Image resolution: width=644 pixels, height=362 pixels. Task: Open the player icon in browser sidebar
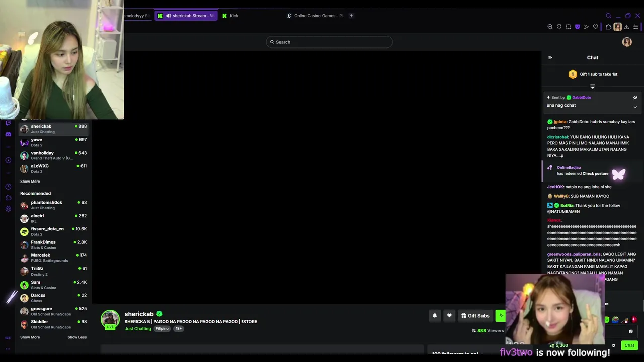click(x=8, y=160)
